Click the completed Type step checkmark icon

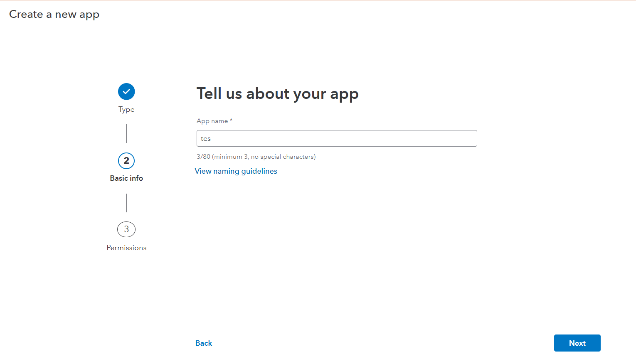126,91
